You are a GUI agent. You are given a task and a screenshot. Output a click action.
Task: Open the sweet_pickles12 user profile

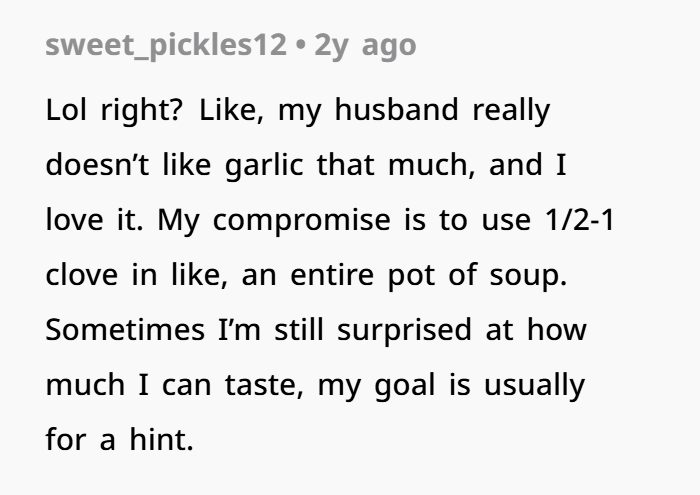(x=166, y=47)
